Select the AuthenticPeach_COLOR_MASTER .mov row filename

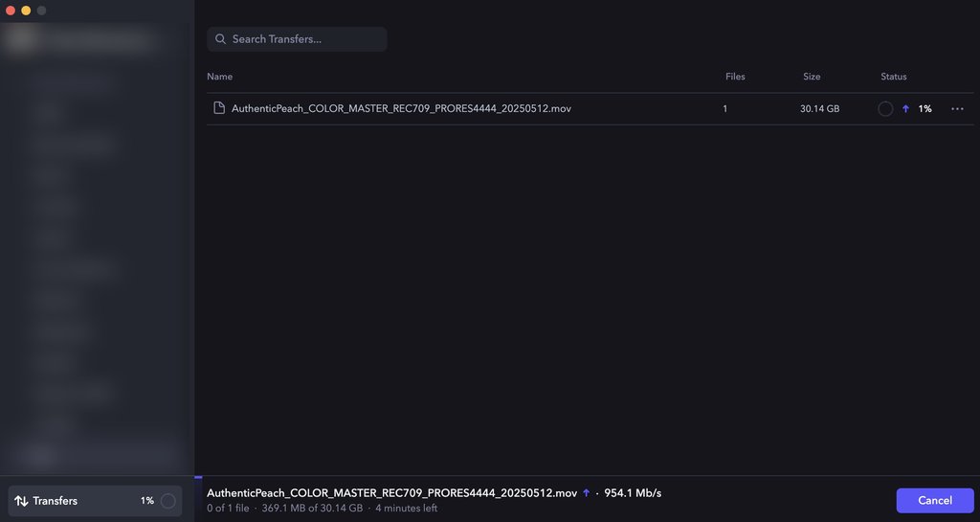(401, 109)
